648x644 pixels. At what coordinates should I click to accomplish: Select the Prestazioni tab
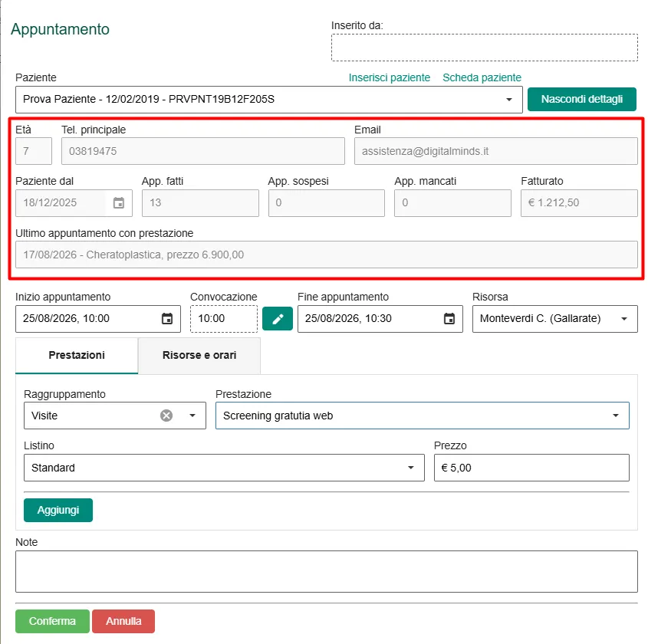click(77, 355)
